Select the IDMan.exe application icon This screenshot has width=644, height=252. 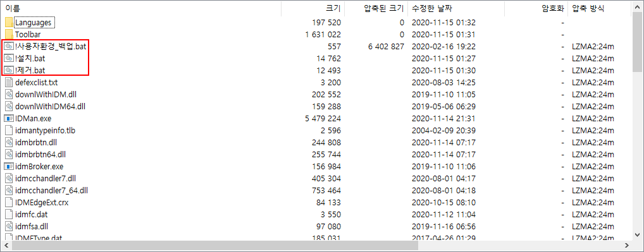coord(9,118)
